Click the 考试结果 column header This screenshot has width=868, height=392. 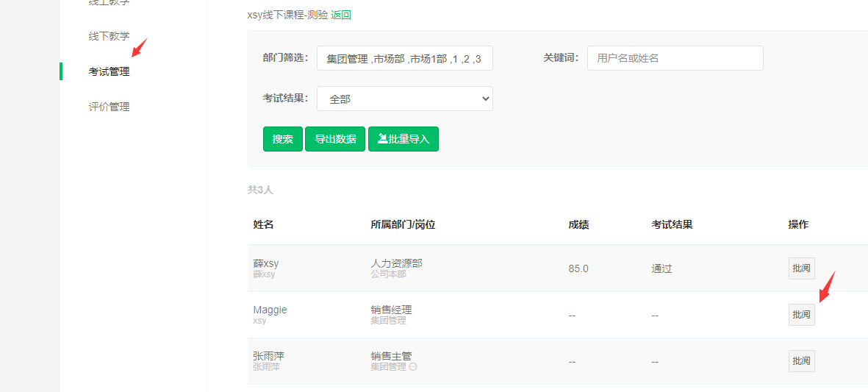[672, 225]
